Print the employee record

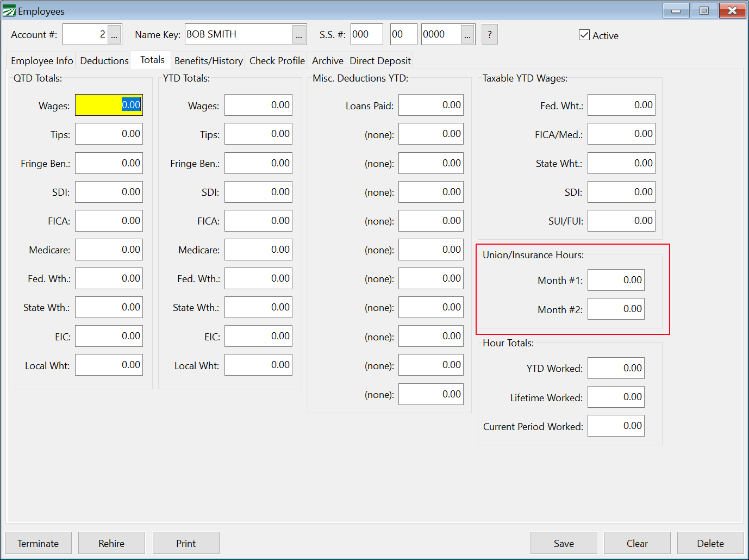[186, 543]
